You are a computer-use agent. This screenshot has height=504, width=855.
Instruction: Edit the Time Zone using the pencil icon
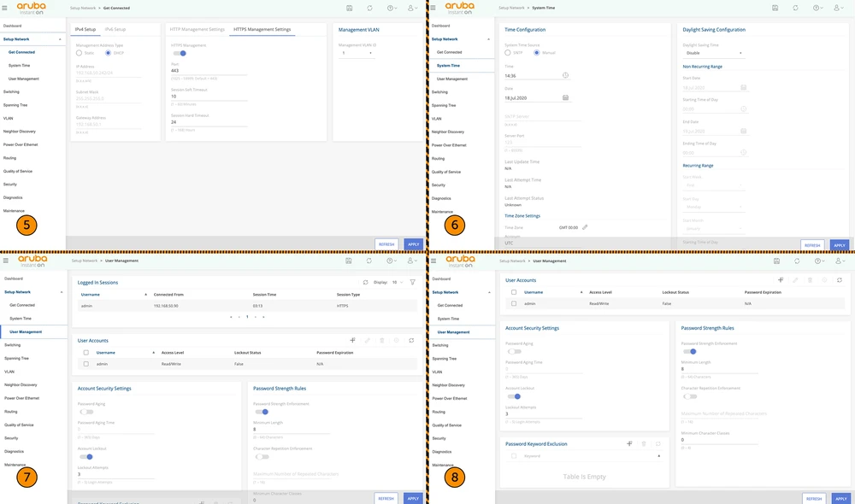[x=585, y=228]
